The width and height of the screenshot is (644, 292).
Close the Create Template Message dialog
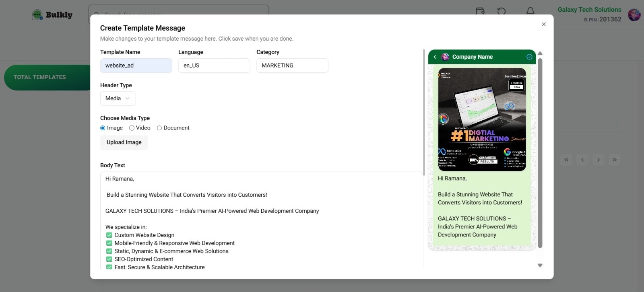(x=544, y=25)
